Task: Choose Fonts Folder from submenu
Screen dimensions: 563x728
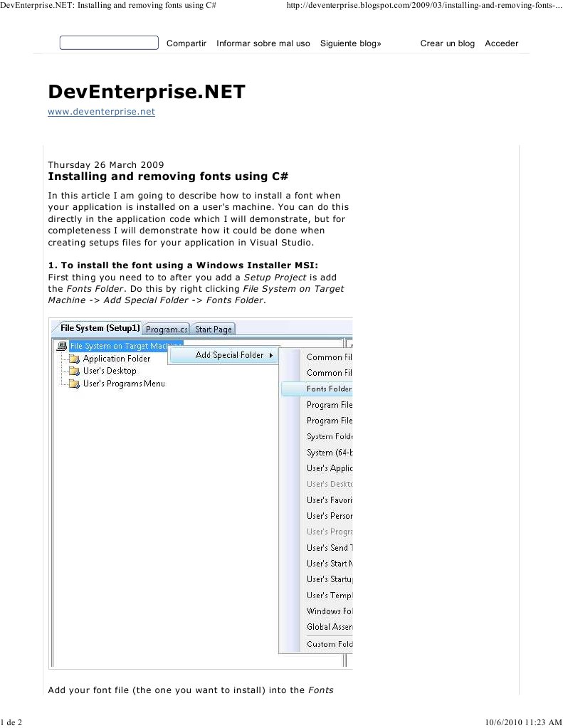Action: point(317,389)
